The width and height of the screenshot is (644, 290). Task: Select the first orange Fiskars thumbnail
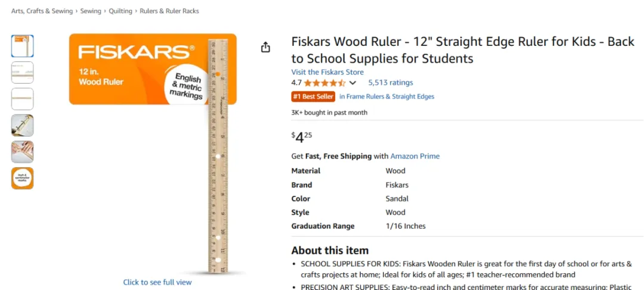tap(23, 46)
